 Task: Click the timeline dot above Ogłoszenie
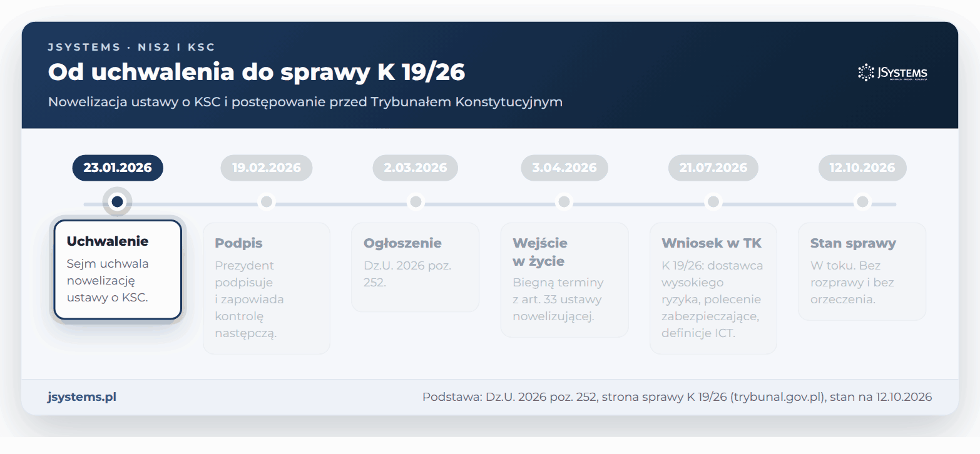pyautogui.click(x=416, y=201)
